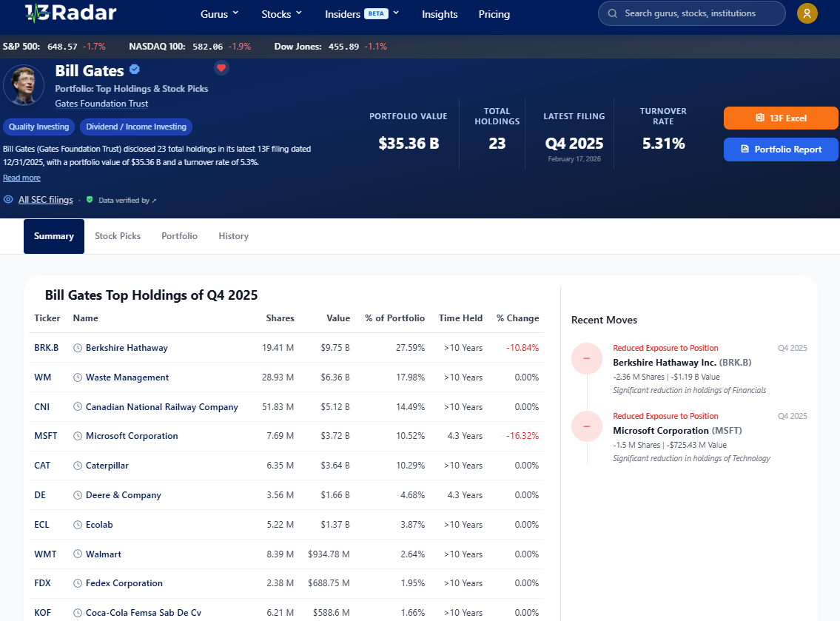Expand the Stocks dropdown menu
Viewport: 840px width, 621px height.
(282, 14)
